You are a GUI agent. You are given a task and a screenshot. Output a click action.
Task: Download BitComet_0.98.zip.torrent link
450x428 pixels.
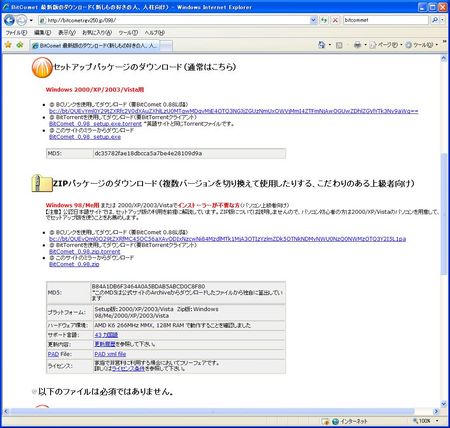[x=85, y=252]
